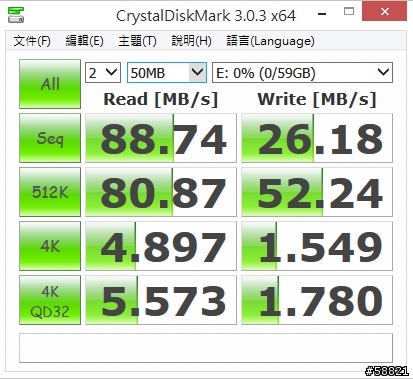Click the Write [MB/s] column header
The image size is (413, 379).
(x=317, y=99)
